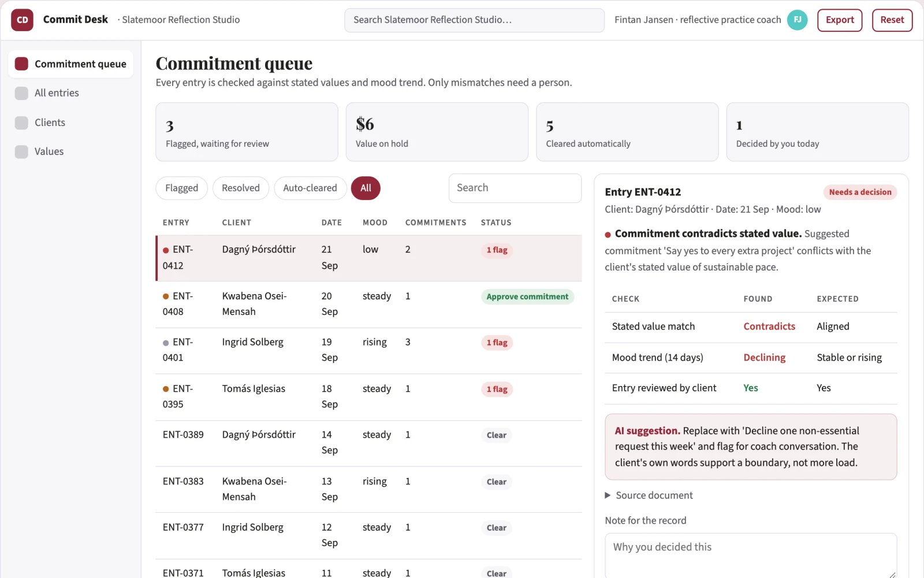
Task: Click the All entries sidebar icon
Action: (21, 93)
